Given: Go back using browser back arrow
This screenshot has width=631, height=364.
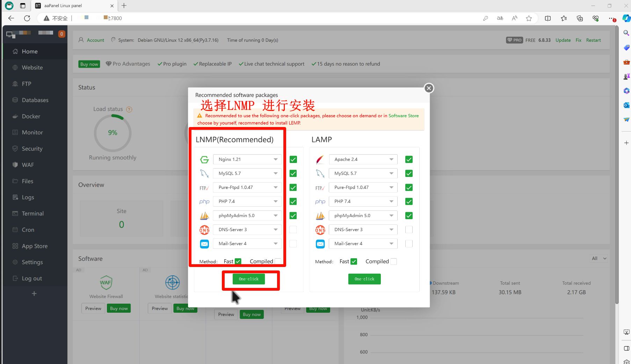Looking at the screenshot, I should tap(11, 18).
